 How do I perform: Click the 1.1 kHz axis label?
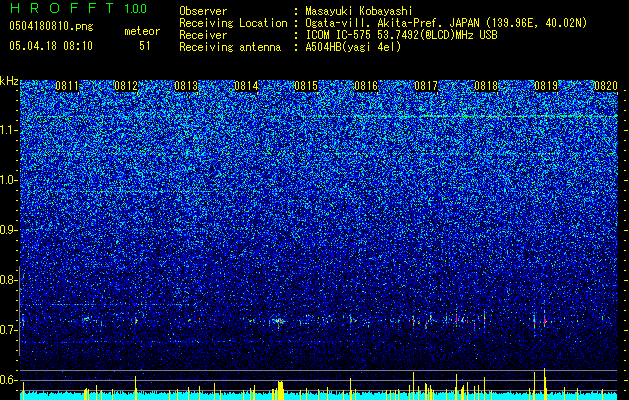pos(8,130)
